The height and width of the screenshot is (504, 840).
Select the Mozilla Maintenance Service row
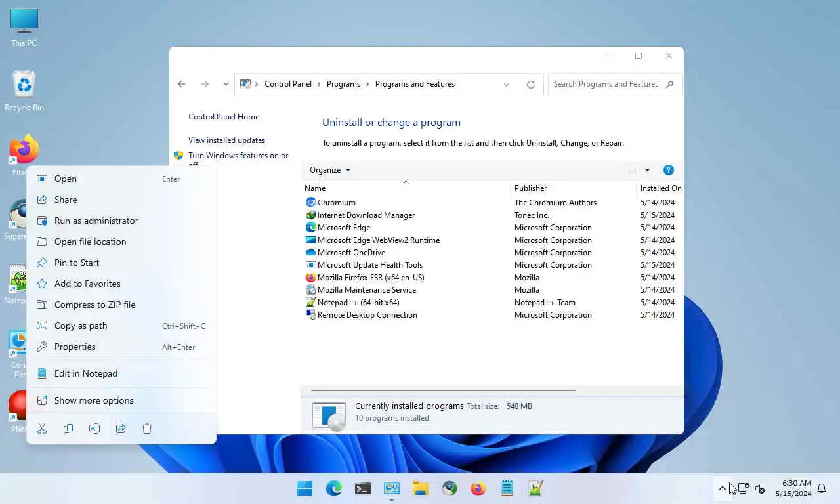pos(492,290)
